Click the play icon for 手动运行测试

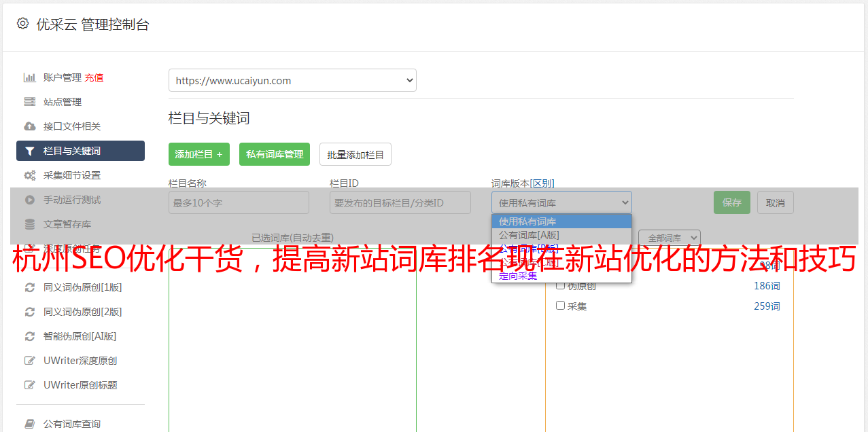(x=30, y=200)
